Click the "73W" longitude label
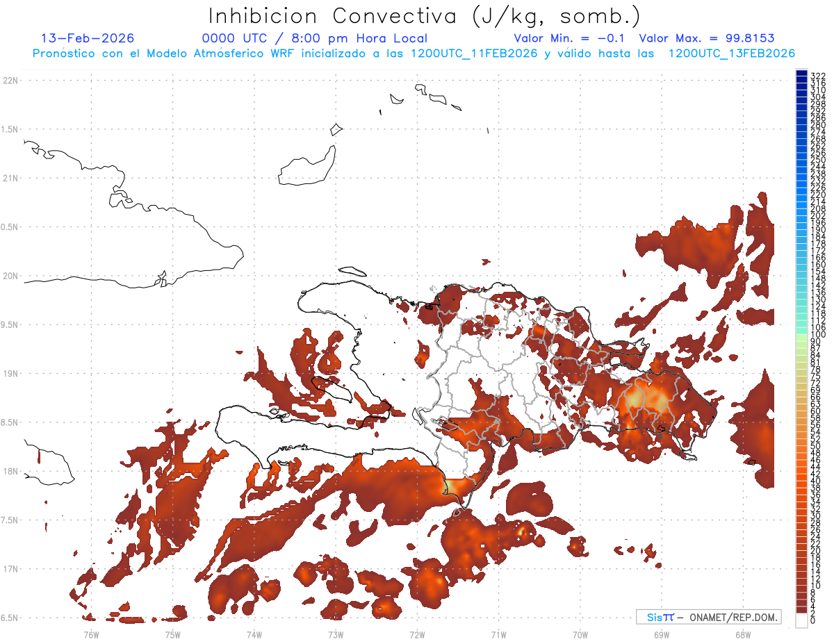The image size is (834, 644). (x=336, y=635)
